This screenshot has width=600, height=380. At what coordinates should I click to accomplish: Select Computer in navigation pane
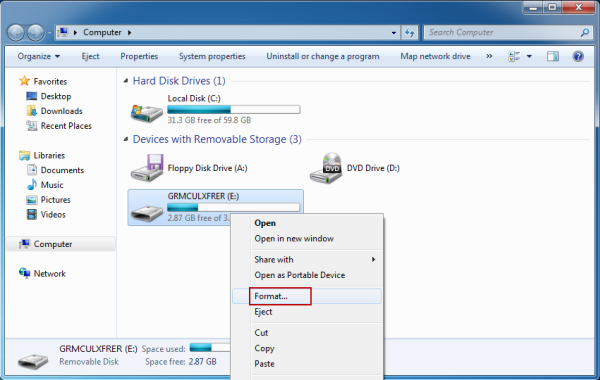point(60,244)
